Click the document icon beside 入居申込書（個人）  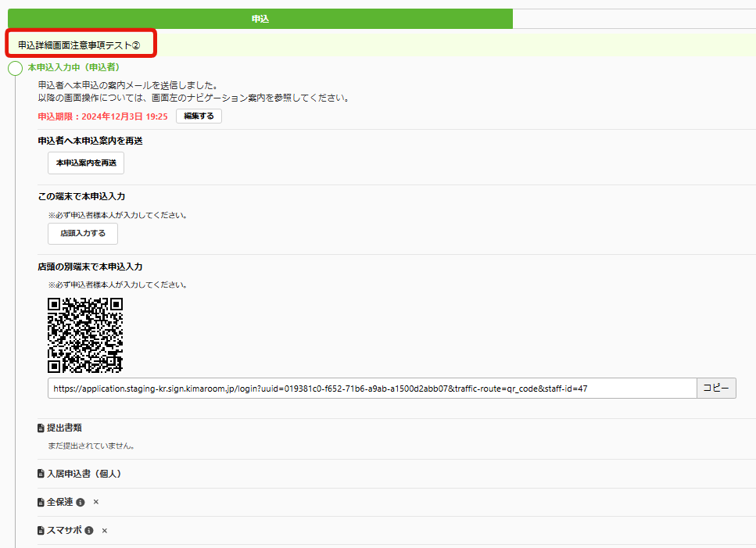click(41, 474)
